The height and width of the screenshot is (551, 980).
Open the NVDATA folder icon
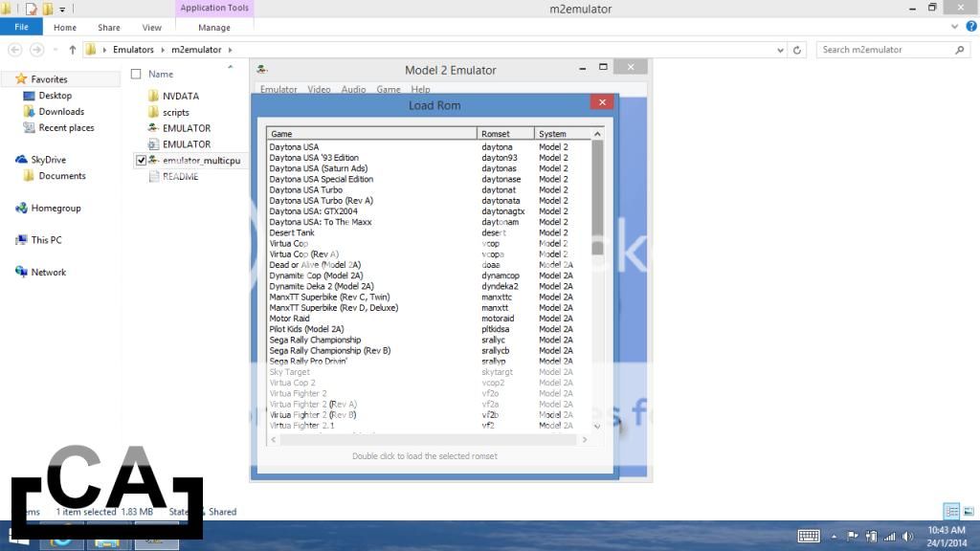153,96
